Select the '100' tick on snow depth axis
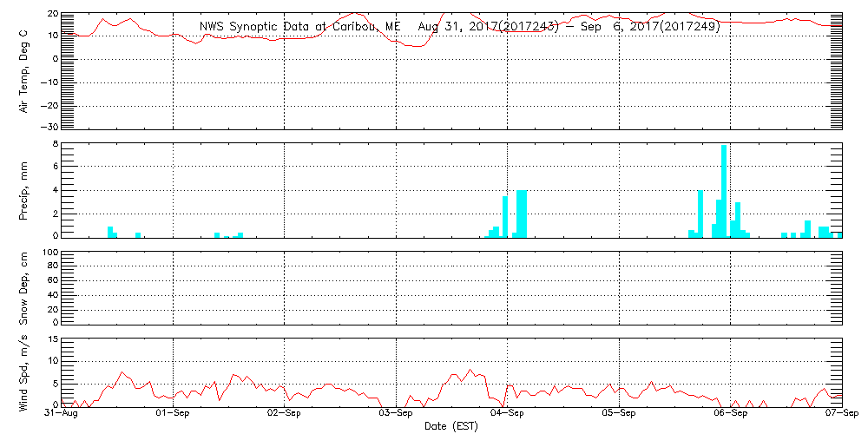 click(50, 253)
